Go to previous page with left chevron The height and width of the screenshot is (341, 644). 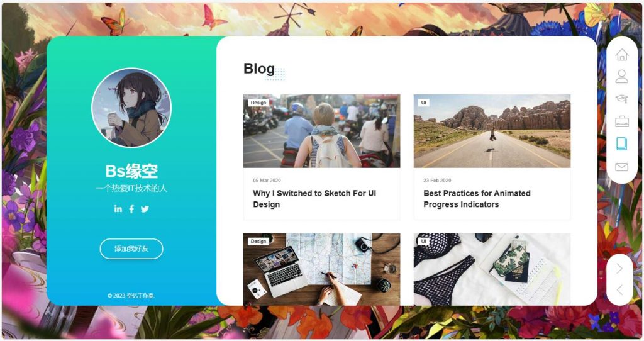(x=619, y=290)
